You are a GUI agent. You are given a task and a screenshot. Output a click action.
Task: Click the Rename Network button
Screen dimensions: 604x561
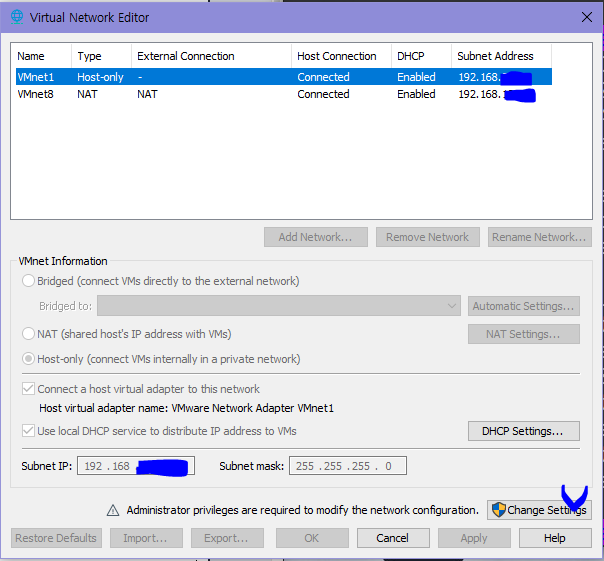click(540, 237)
